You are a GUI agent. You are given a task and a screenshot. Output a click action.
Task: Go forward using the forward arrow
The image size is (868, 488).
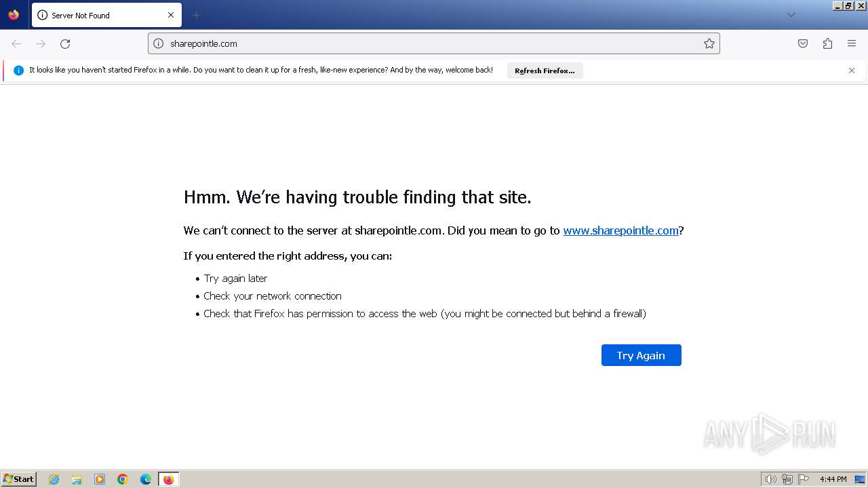pos(41,43)
